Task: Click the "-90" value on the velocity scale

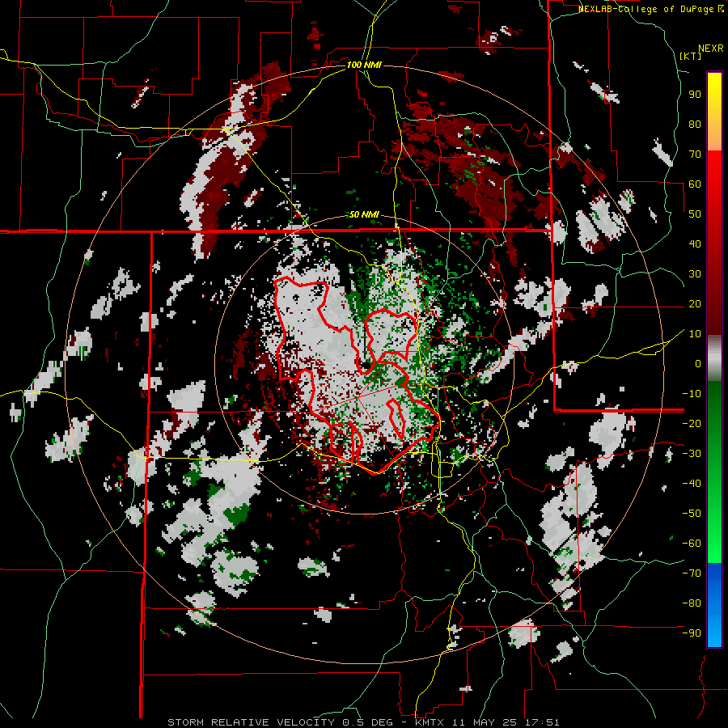Action: pyautogui.click(x=692, y=633)
